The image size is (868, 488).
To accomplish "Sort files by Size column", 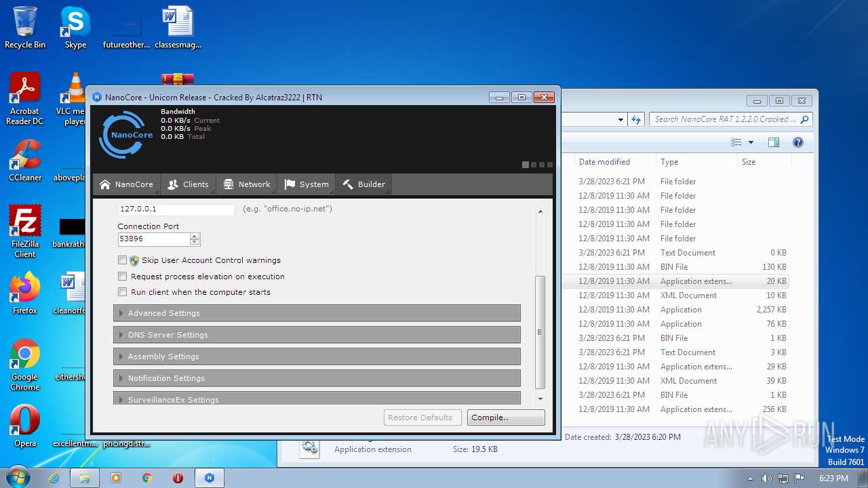I will point(764,162).
